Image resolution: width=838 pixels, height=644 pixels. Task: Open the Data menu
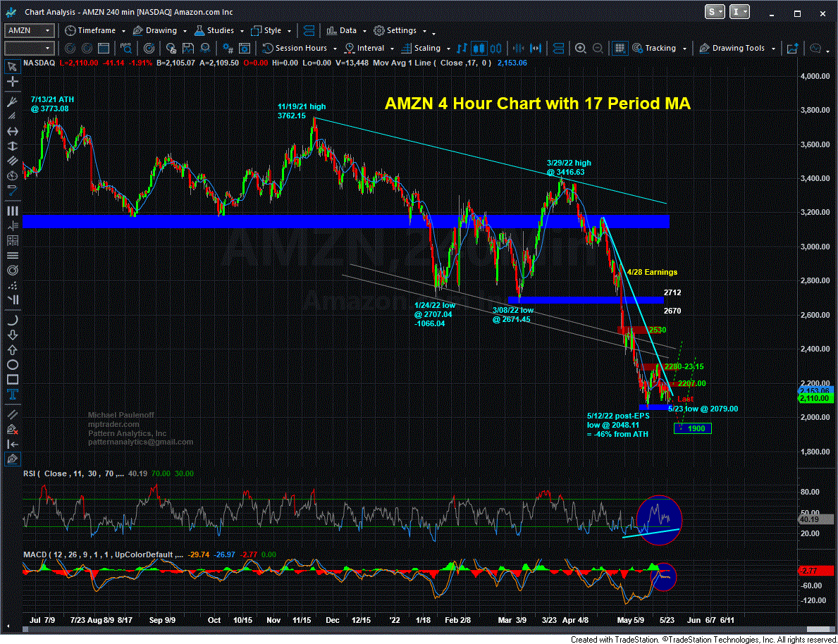click(x=346, y=30)
